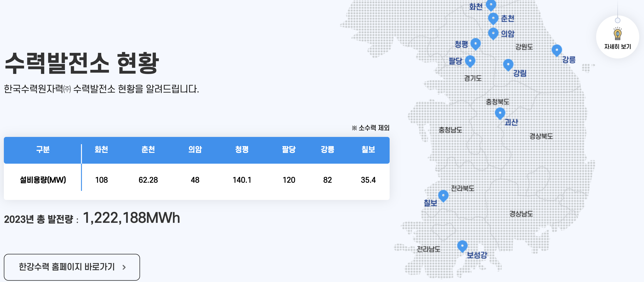Click the 140.1 capacity value cell

(242, 180)
